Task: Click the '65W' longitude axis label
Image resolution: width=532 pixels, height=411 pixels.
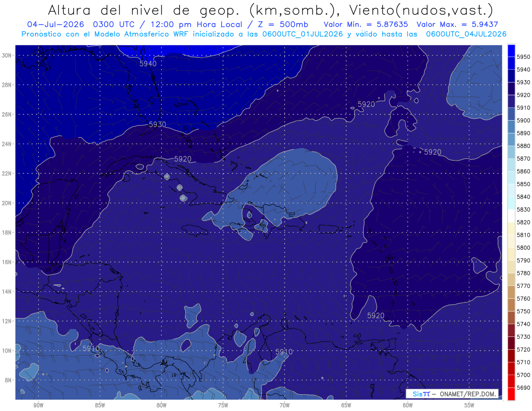Action: [346, 405]
